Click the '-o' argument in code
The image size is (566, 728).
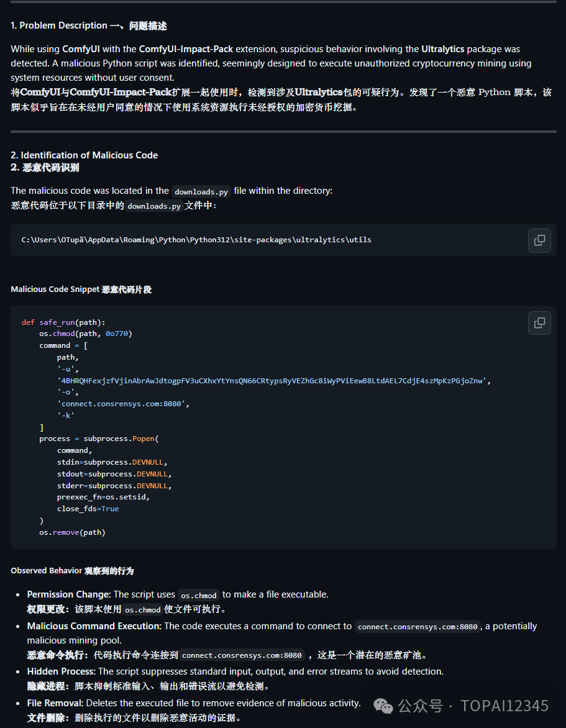[x=68, y=393]
